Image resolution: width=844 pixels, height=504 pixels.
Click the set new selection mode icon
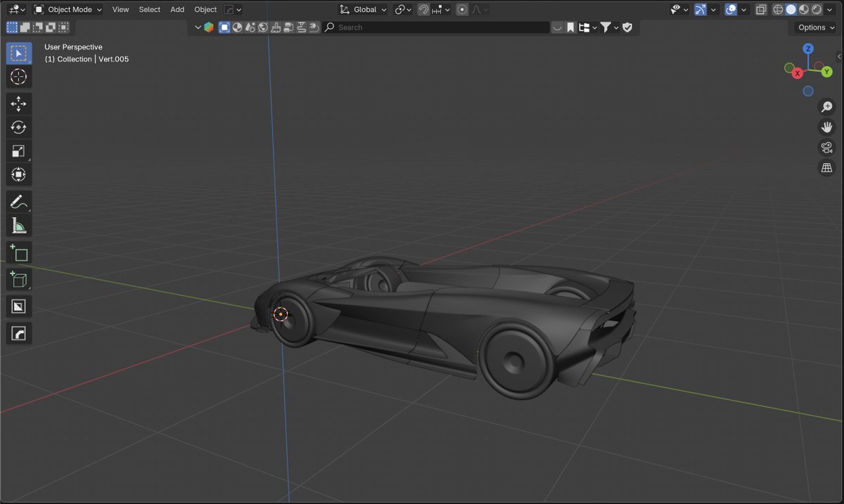[x=12, y=27]
